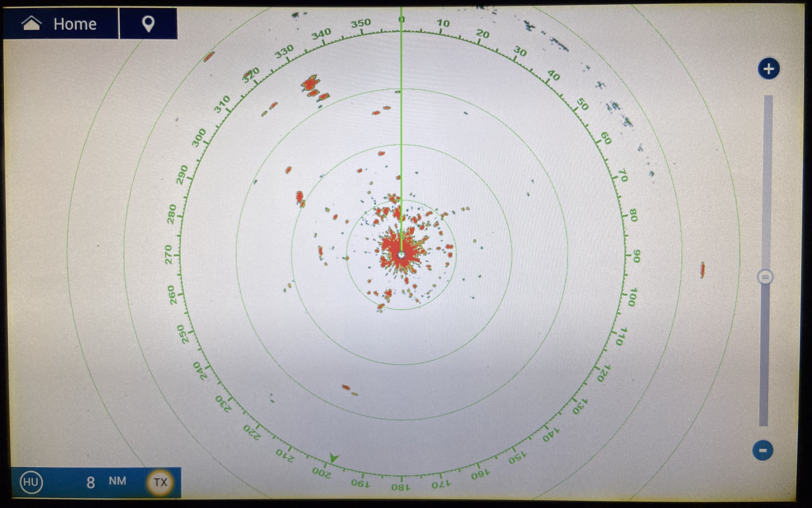Zoom out with the minus button

click(x=763, y=450)
